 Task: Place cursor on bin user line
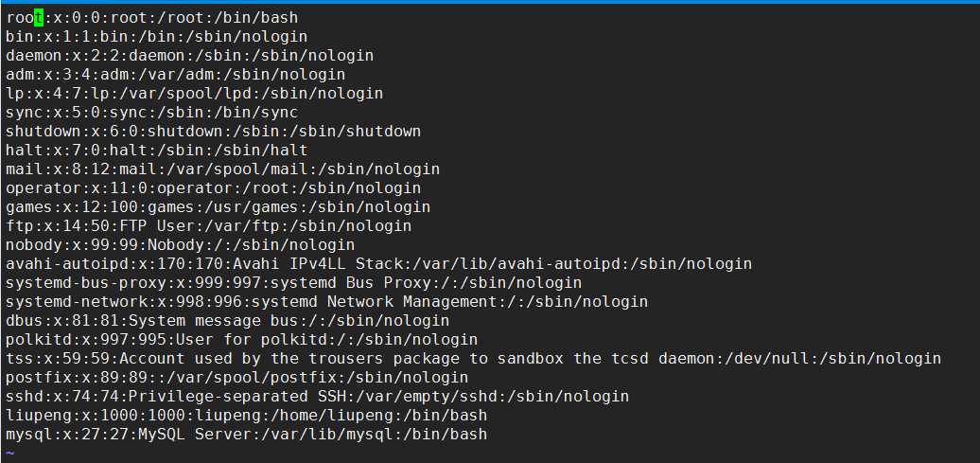pos(157,37)
